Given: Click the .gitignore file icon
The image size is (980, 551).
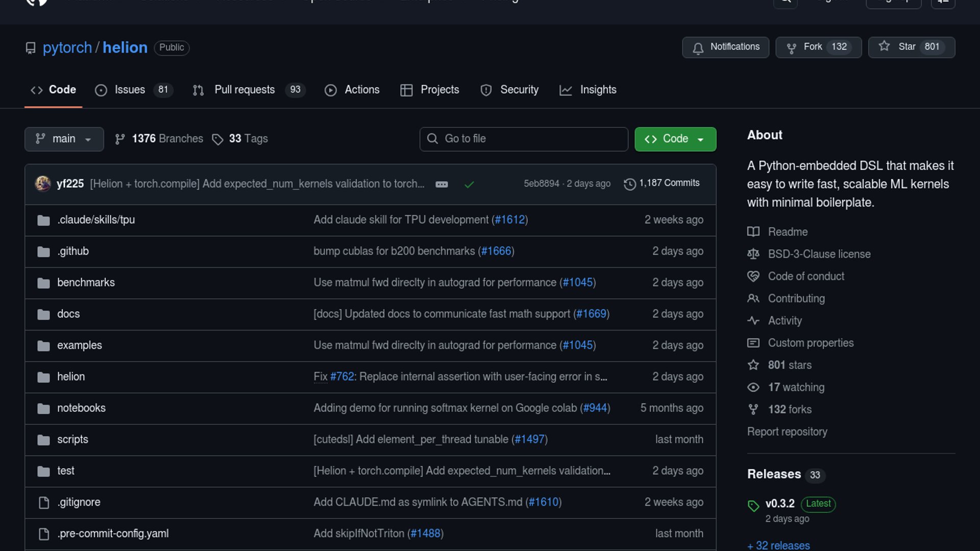Looking at the screenshot, I should click(44, 503).
